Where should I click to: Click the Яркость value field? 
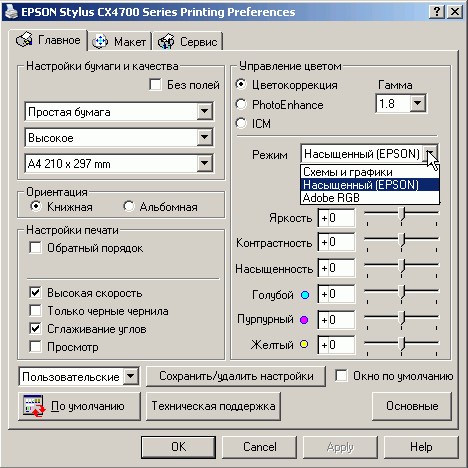(336, 218)
